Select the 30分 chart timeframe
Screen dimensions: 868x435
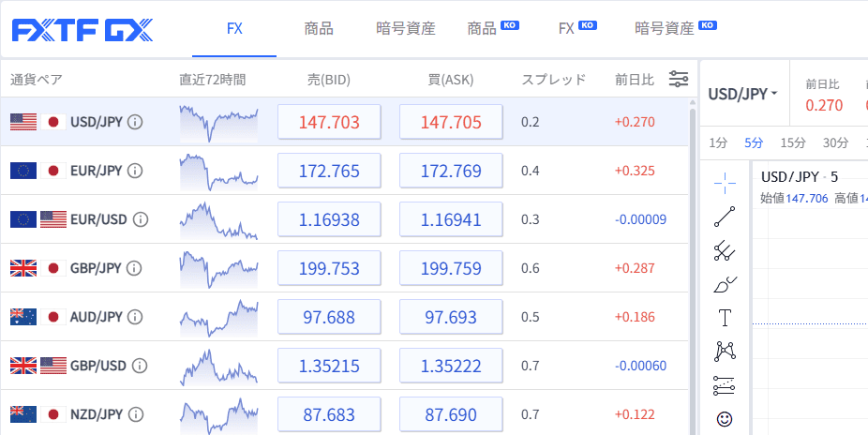click(x=835, y=143)
